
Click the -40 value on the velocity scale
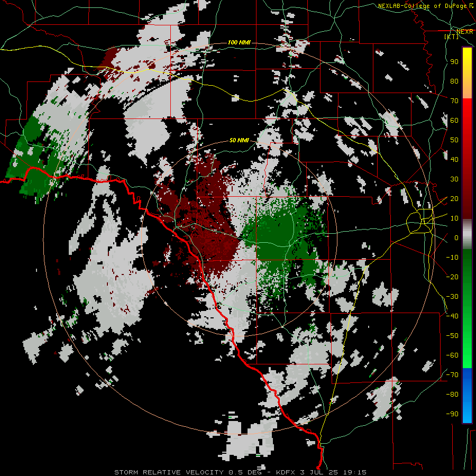coord(452,316)
